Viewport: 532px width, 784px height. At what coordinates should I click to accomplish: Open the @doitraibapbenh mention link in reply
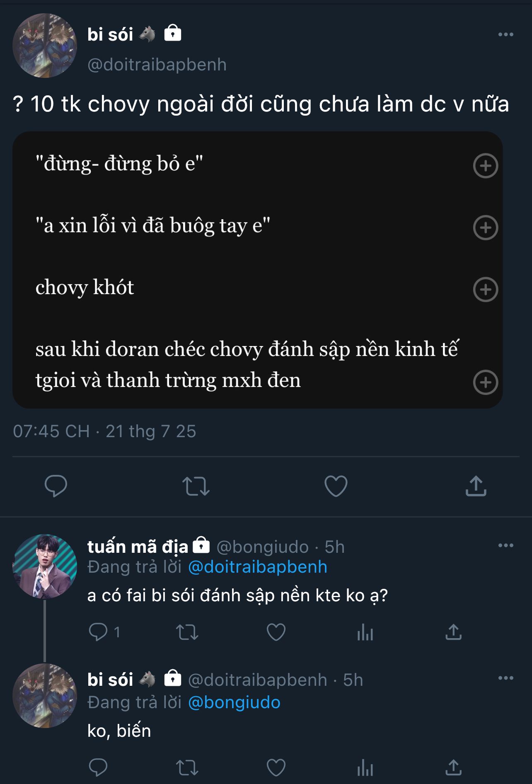[x=257, y=567]
